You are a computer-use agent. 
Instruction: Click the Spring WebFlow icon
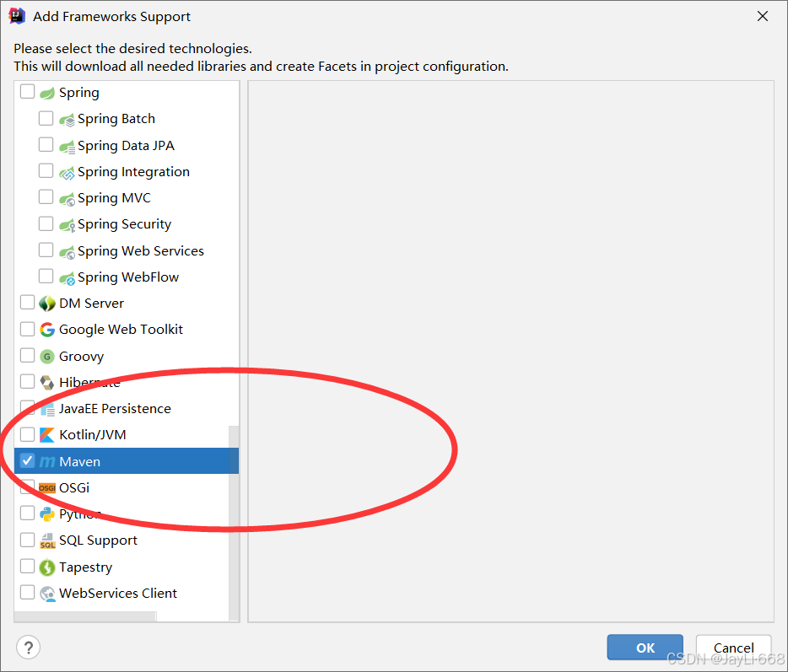click(67, 277)
